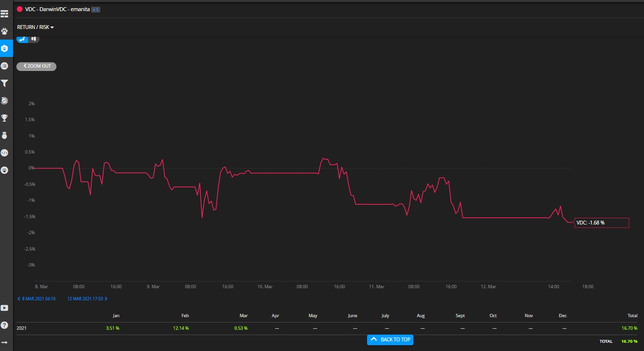
Task: Open the dashboard grid icon in sidebar
Action: pos(4,13)
